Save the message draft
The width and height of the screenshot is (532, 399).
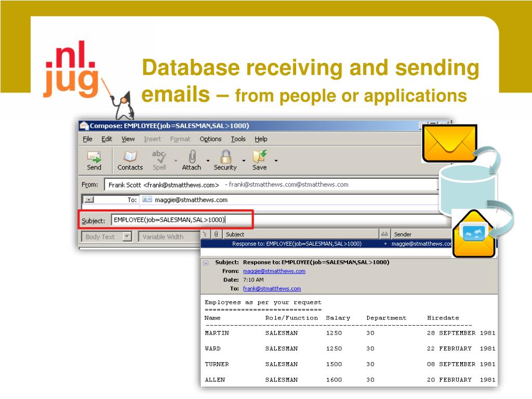pos(260,161)
